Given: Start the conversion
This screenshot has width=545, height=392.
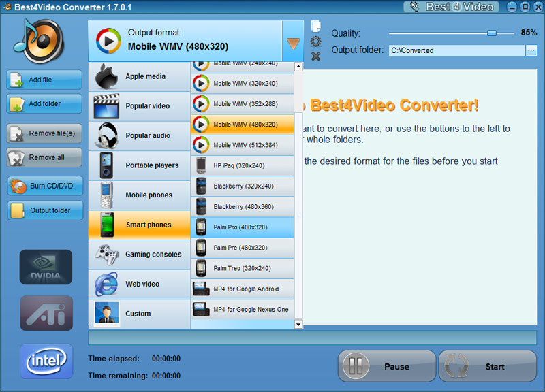Looking at the screenshot, I should click(x=488, y=366).
